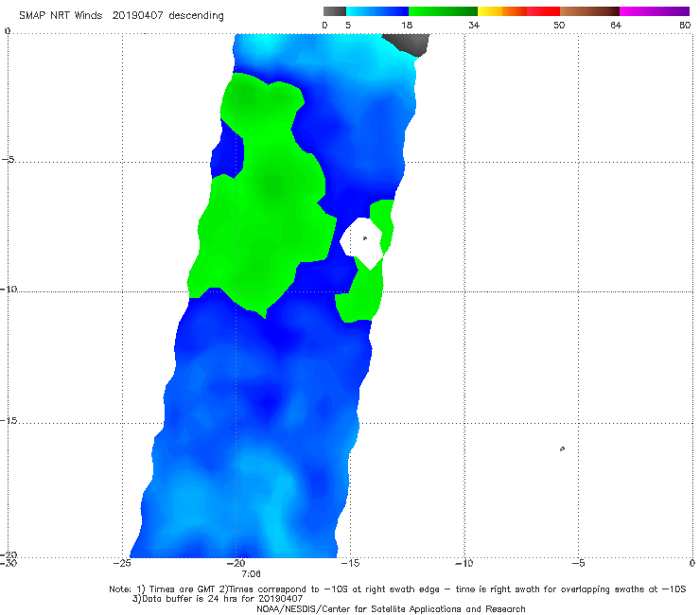This screenshot has width=700, height=615.
Task: Click the dark gray patch at the swath top
Action: coord(409,44)
